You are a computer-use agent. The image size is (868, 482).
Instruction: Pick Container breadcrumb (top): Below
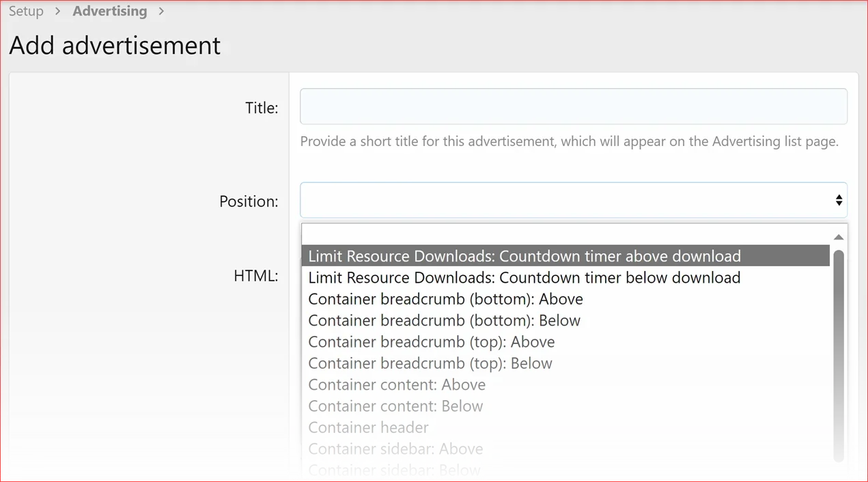pyautogui.click(x=430, y=363)
